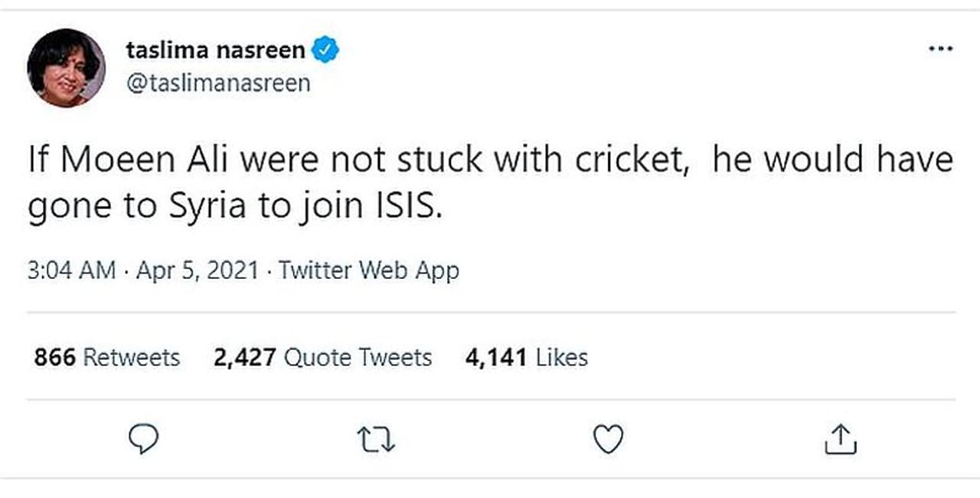This screenshot has height=498, width=980.
Task: Open the share tweet icon
Action: tap(840, 439)
